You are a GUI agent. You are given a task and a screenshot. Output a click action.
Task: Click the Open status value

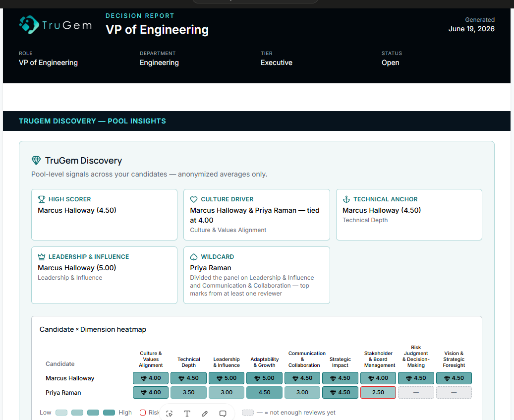click(391, 62)
